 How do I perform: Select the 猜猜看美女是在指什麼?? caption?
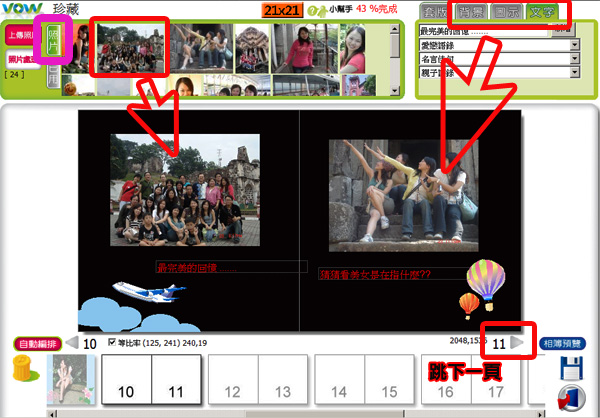pyautogui.click(x=394, y=274)
